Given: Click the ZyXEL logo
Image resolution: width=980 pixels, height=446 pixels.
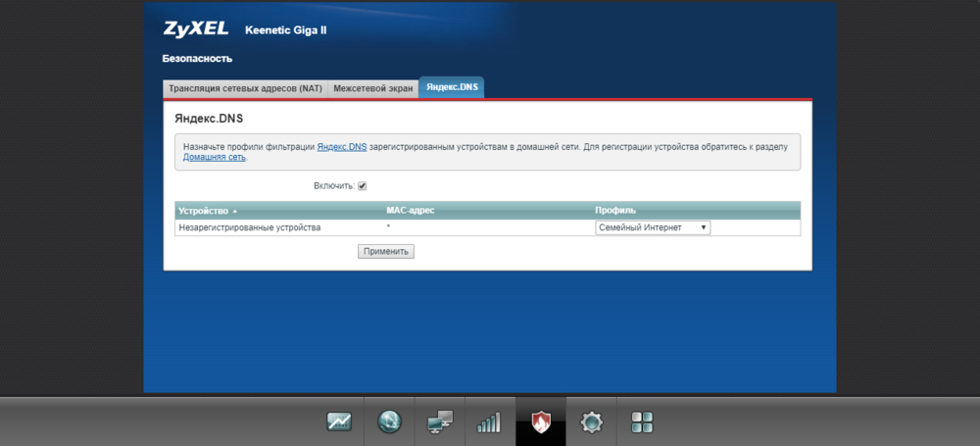Looking at the screenshot, I should 196,28.
